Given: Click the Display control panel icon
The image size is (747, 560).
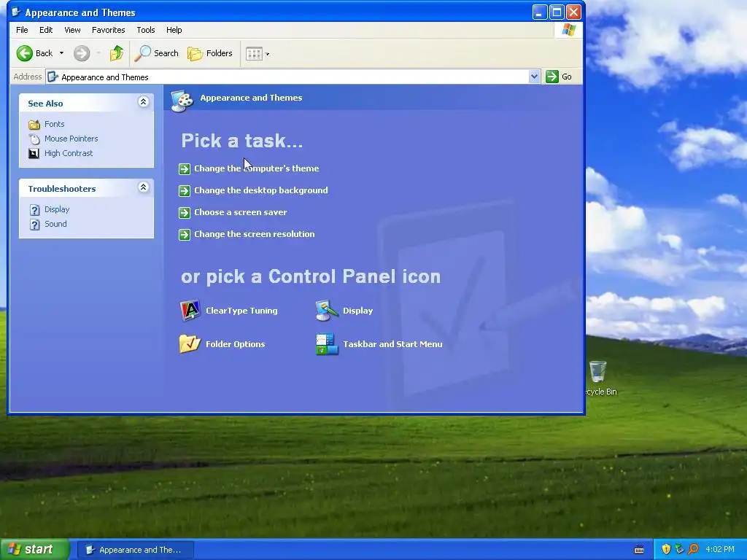Looking at the screenshot, I should coord(327,311).
